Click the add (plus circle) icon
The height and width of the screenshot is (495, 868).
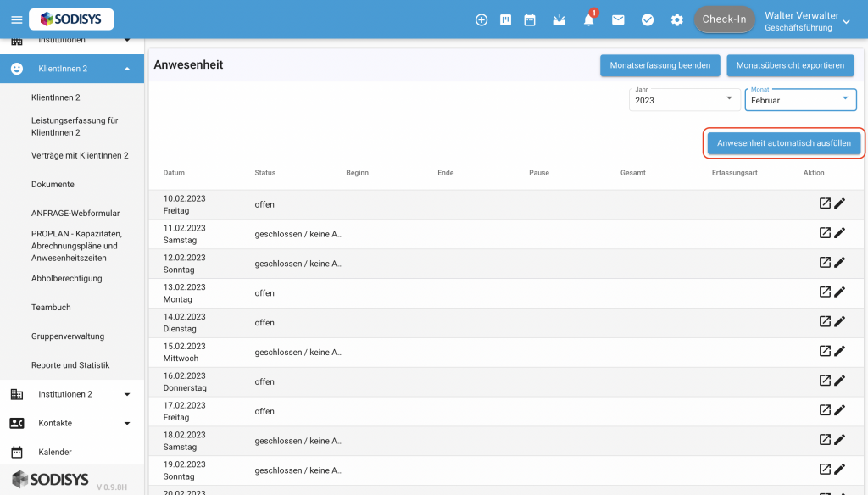tap(481, 20)
